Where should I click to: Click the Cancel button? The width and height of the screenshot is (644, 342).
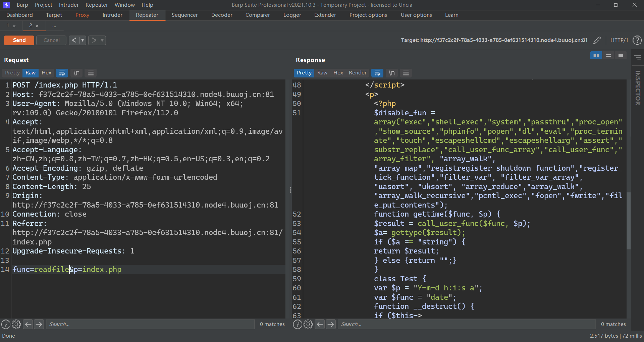pyautogui.click(x=51, y=40)
